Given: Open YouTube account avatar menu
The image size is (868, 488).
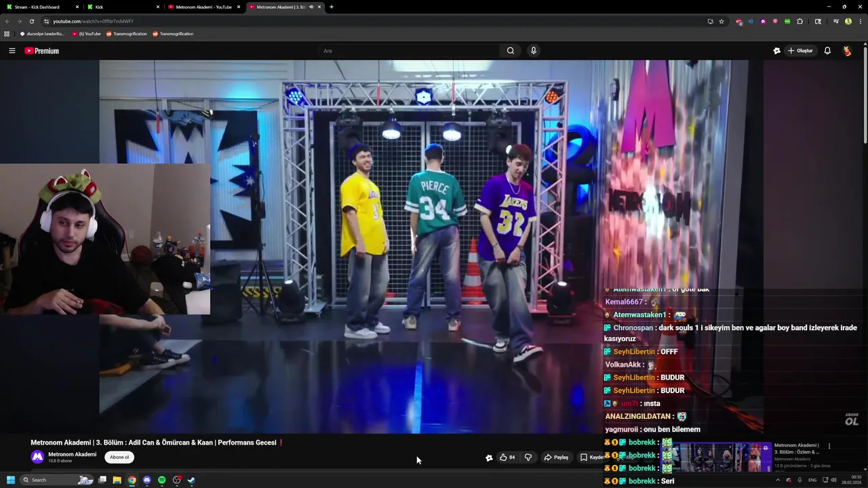Looking at the screenshot, I should point(847,51).
